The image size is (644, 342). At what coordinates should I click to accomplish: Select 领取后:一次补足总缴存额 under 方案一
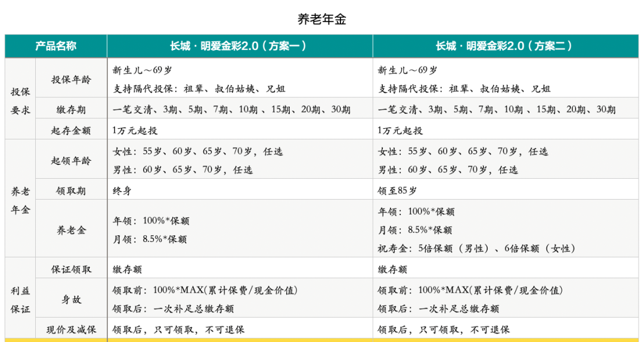pos(173,308)
